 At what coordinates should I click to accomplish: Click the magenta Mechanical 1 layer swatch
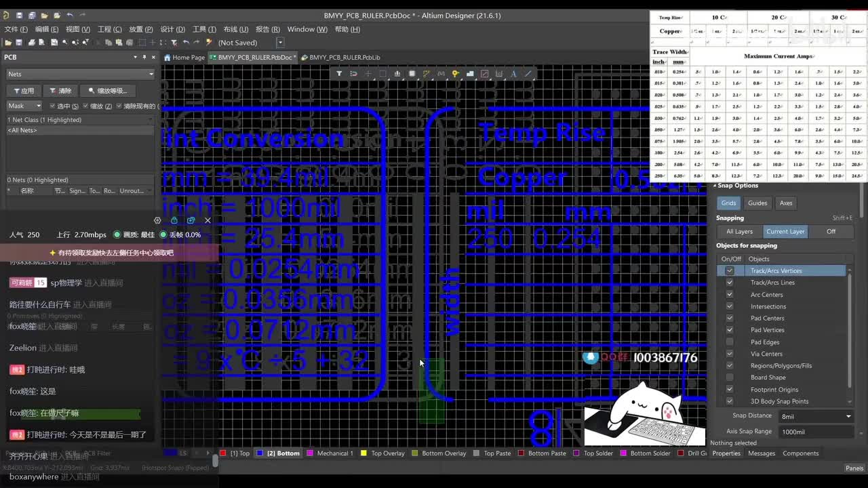click(x=310, y=453)
